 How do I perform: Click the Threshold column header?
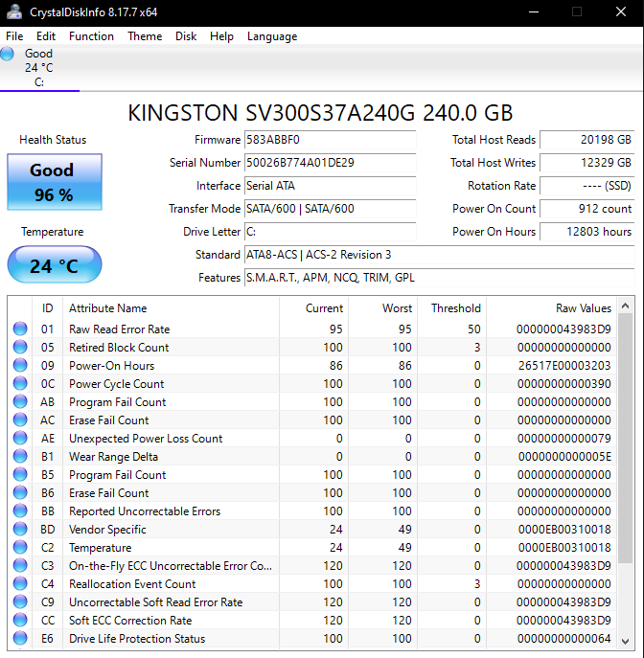tap(451, 308)
